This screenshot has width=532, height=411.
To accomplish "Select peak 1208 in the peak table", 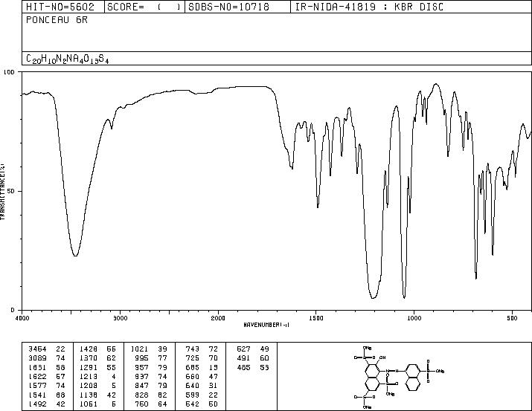I will pos(89,386).
